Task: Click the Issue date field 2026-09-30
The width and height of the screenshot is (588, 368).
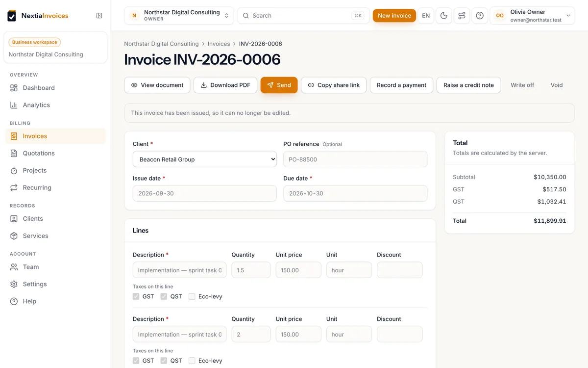Action: pyautogui.click(x=205, y=193)
